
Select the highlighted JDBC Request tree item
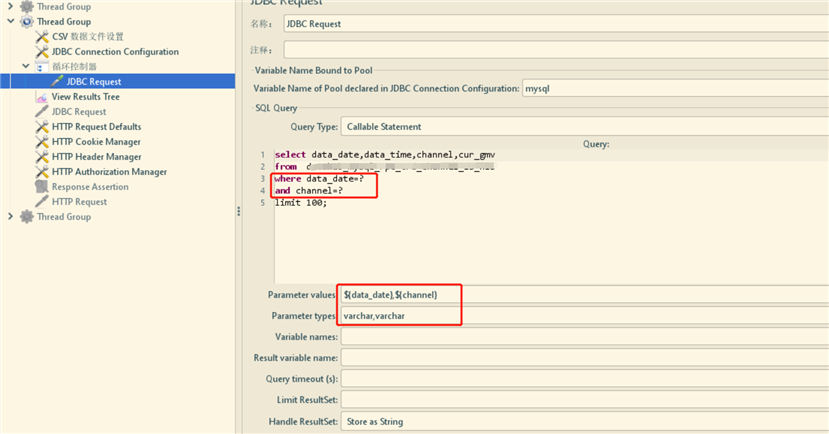tap(94, 81)
